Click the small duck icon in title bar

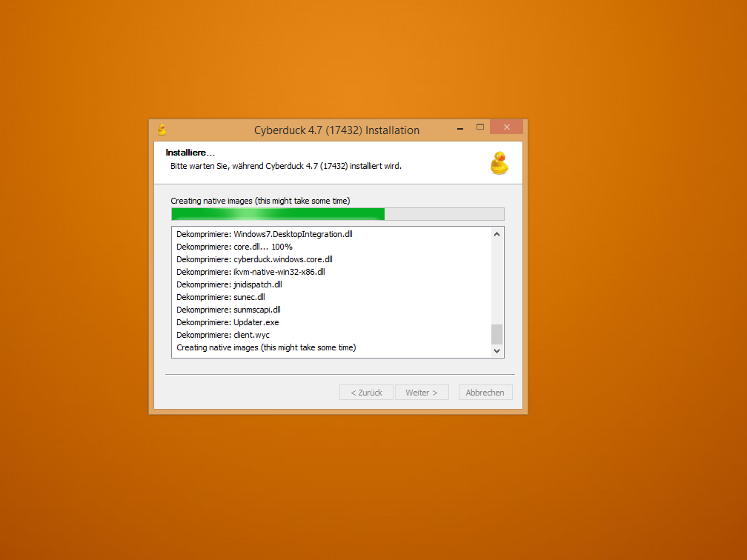(x=162, y=130)
